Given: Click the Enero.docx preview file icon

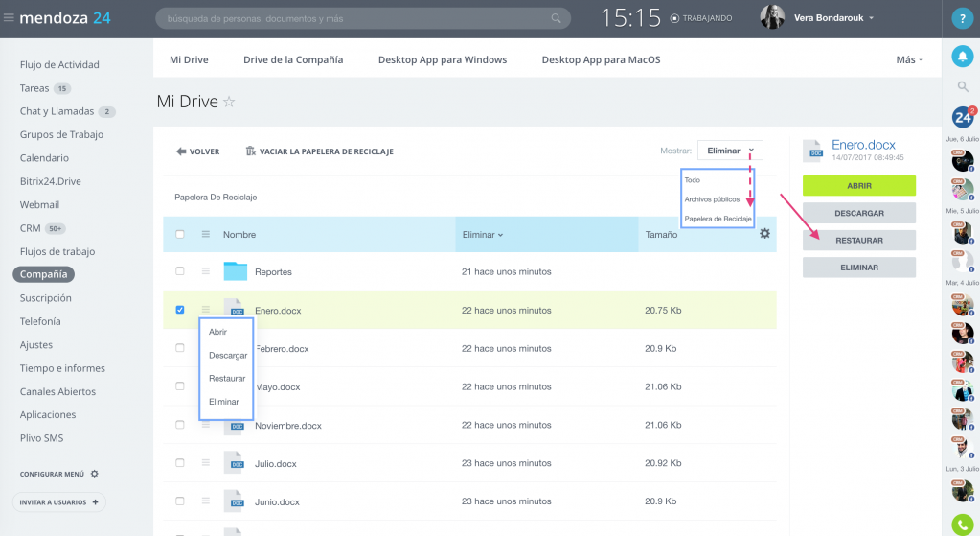Looking at the screenshot, I should pyautogui.click(x=813, y=151).
